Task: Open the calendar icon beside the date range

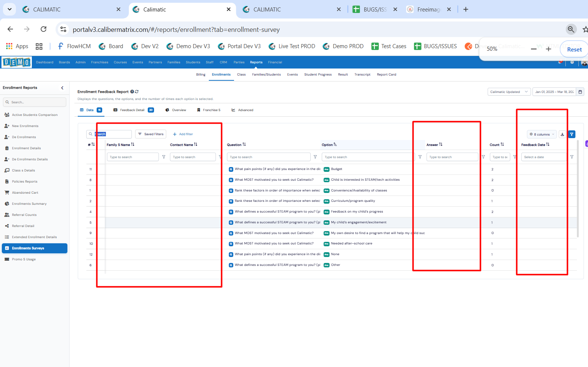Action: (x=580, y=92)
